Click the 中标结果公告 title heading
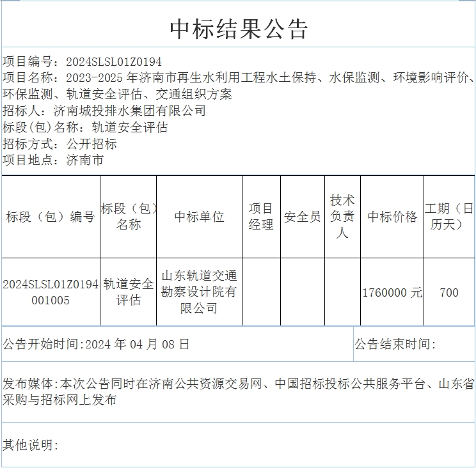Image resolution: width=476 pixels, height=468 pixels. tap(238, 28)
